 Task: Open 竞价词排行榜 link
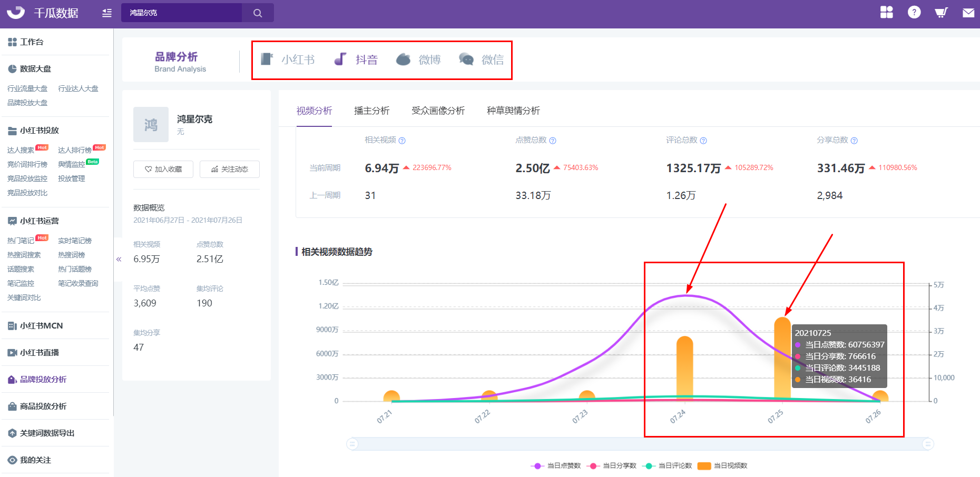pos(27,164)
